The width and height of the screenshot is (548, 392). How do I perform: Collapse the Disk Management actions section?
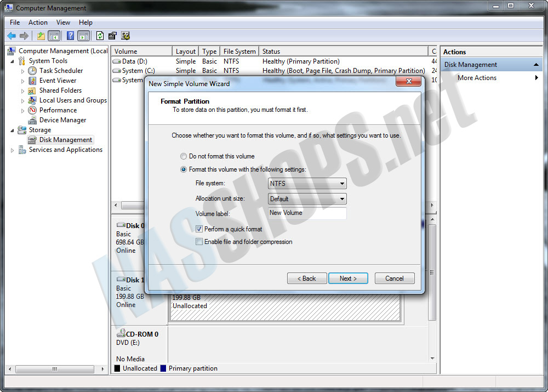536,65
